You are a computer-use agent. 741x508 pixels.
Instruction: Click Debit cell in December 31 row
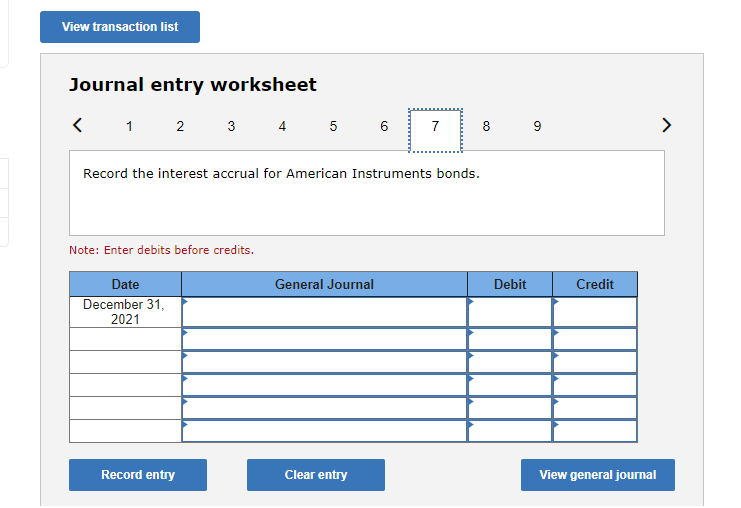[510, 312]
